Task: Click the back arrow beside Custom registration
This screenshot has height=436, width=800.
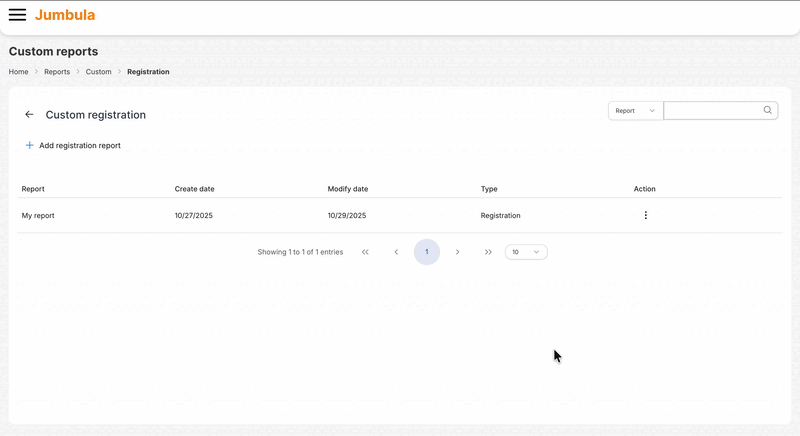Action: 29,115
